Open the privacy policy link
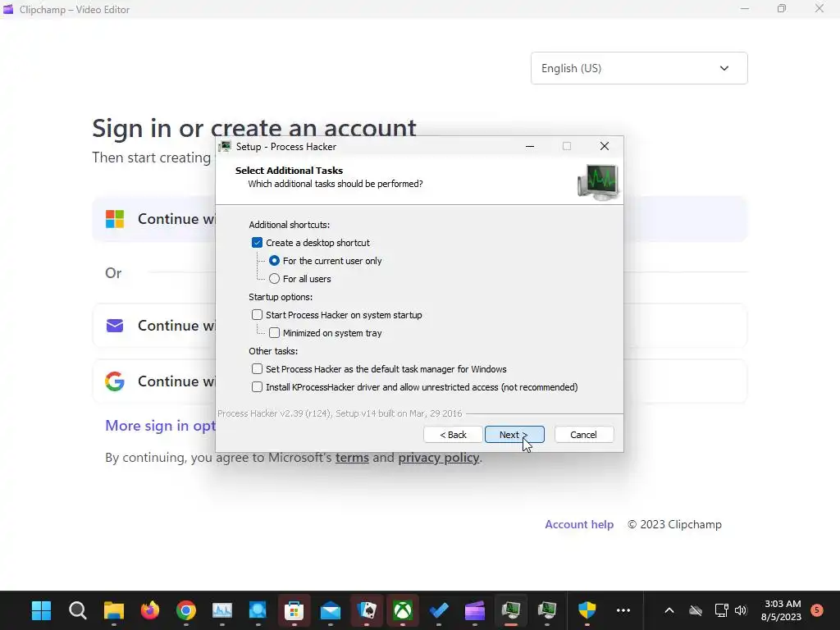Image resolution: width=840 pixels, height=630 pixels. pyautogui.click(x=438, y=458)
